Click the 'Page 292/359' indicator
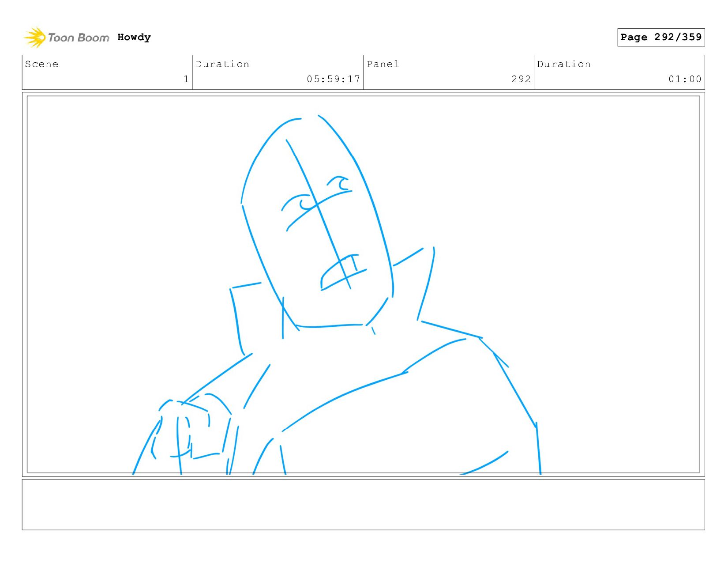The image size is (728, 563). (x=661, y=37)
